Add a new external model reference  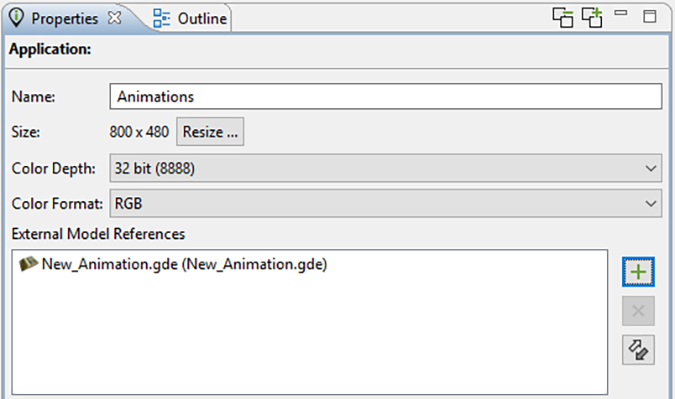click(x=638, y=272)
